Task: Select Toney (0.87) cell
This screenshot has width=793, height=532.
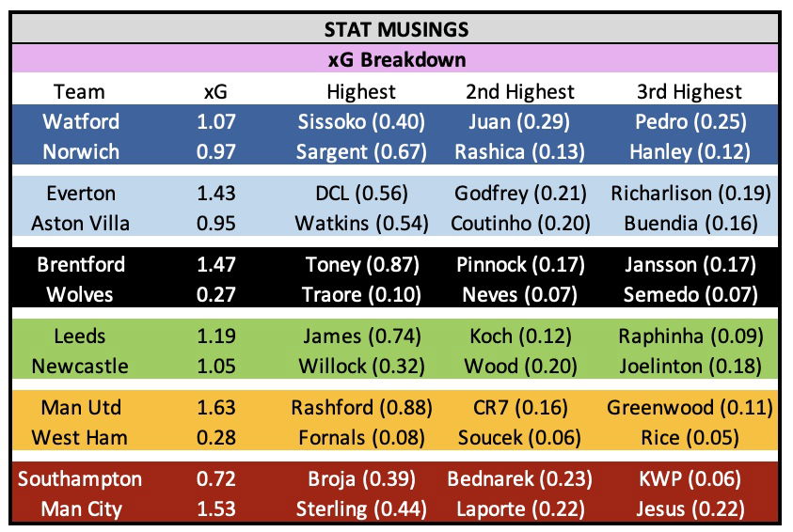Action: (361, 265)
